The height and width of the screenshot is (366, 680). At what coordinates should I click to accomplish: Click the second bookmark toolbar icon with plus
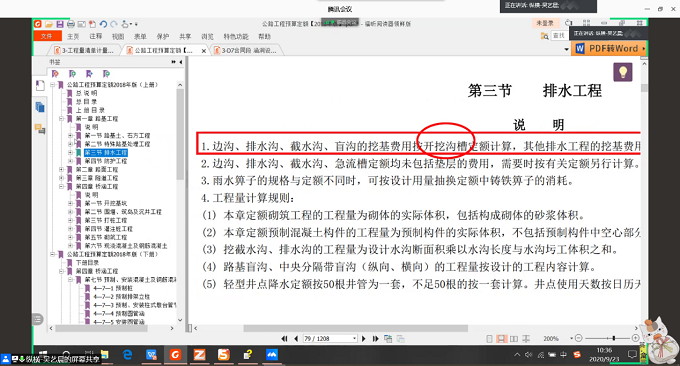click(72, 74)
